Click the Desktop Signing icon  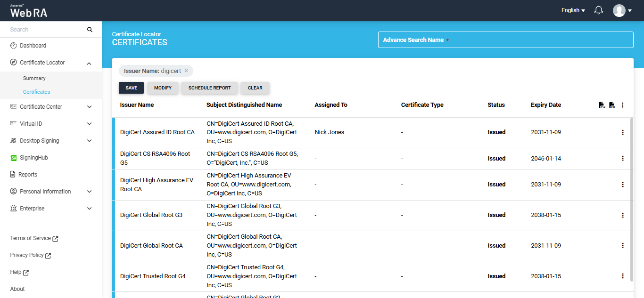13,141
